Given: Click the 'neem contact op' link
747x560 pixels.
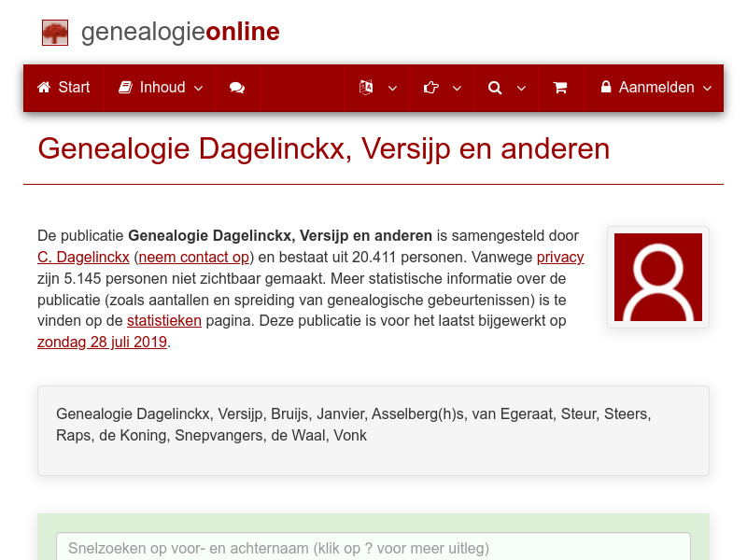Looking at the screenshot, I should coord(194,258).
